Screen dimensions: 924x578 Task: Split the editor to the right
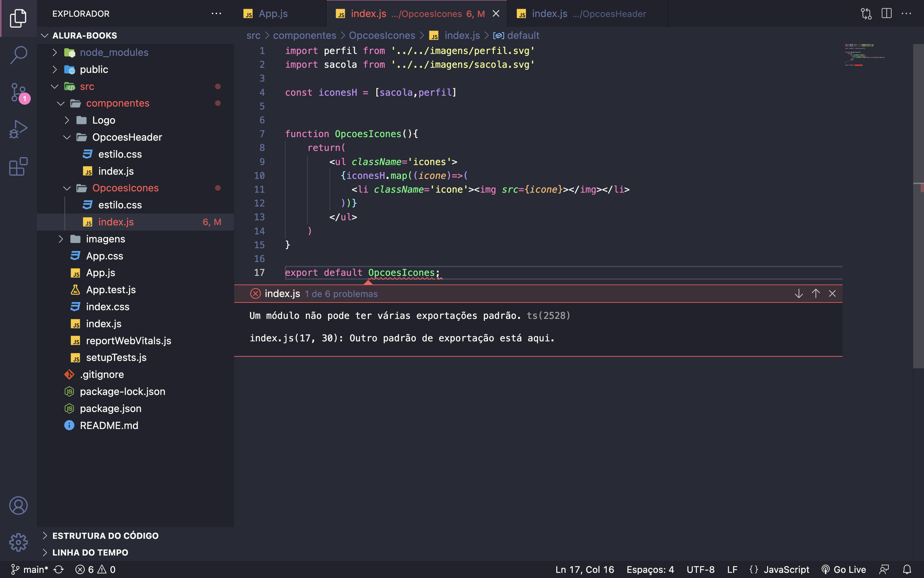pyautogui.click(x=886, y=14)
